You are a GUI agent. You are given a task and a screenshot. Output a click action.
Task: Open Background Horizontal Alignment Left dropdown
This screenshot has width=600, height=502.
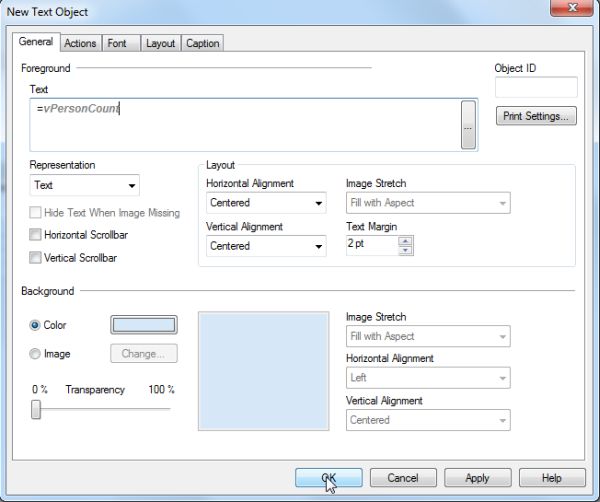[428, 378]
